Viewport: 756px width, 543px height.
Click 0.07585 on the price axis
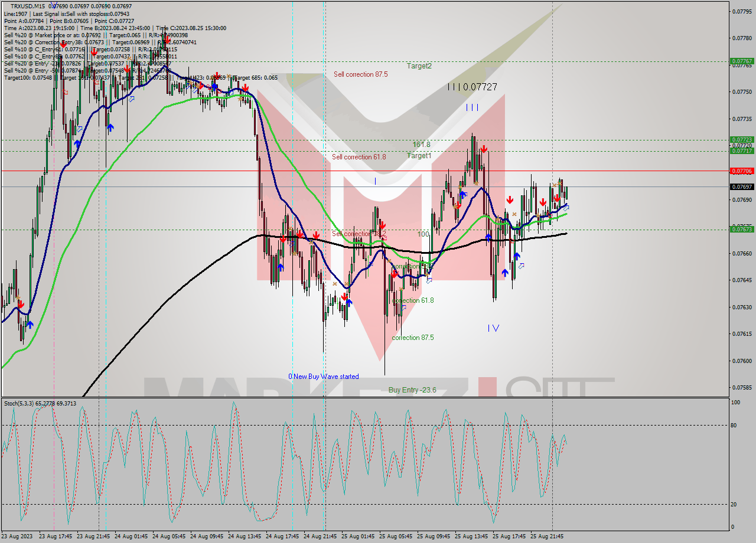(x=742, y=388)
